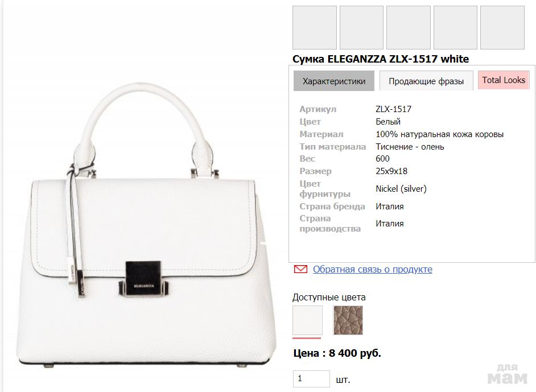Click the Артикул value ZLX-1517
The width and height of the screenshot is (536, 392).
pyautogui.click(x=393, y=109)
